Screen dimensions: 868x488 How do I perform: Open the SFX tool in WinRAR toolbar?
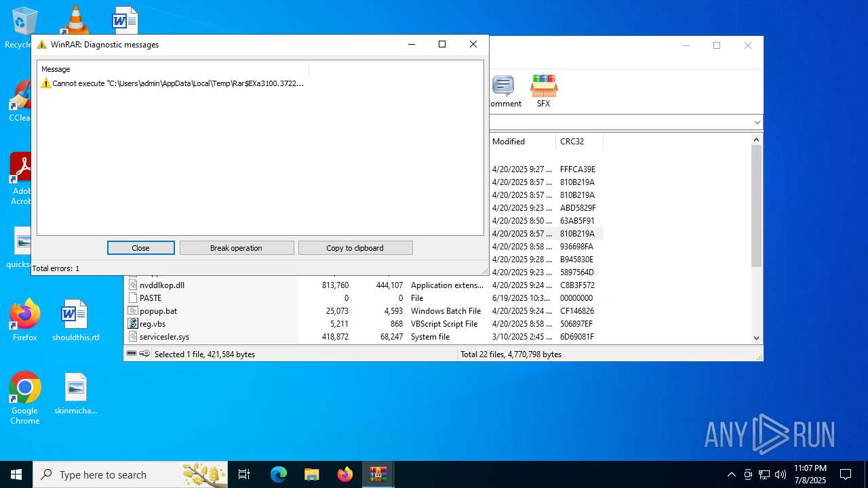(x=544, y=91)
